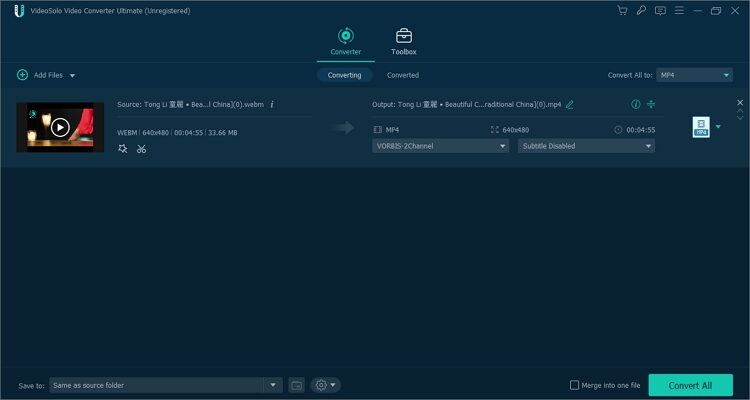This screenshot has width=750, height=400.
Task: Open the output folder icon
Action: (297, 385)
